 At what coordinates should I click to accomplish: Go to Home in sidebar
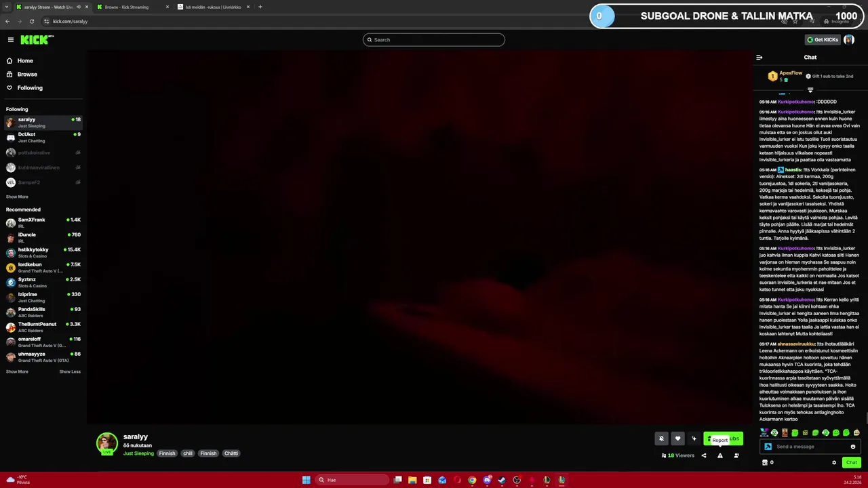click(24, 60)
